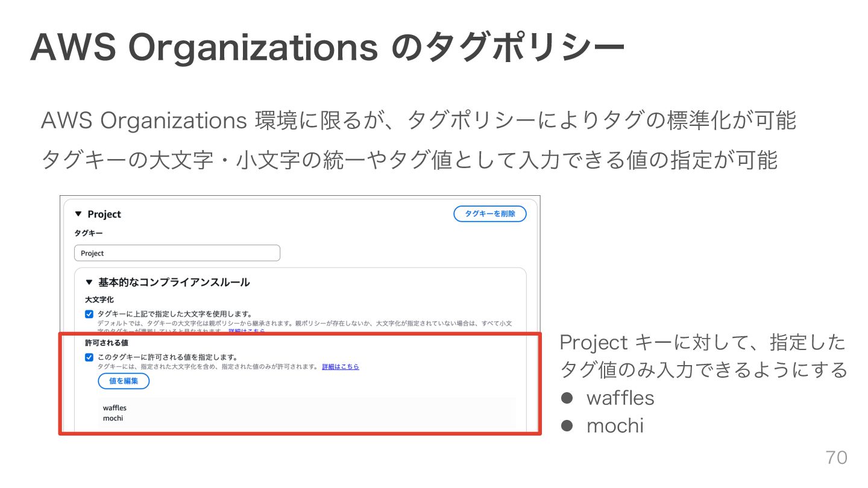Click the 値を編集 button
Image resolution: width=868 pixels, height=488 pixels.
(124, 381)
